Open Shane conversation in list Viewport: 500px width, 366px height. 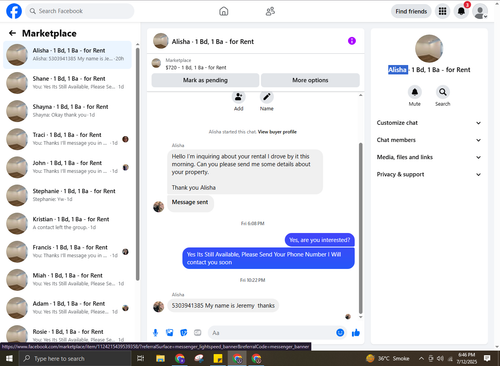tap(68, 83)
